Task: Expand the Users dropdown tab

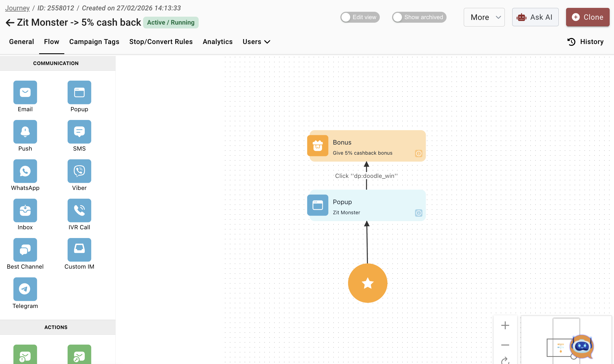Action: click(256, 42)
